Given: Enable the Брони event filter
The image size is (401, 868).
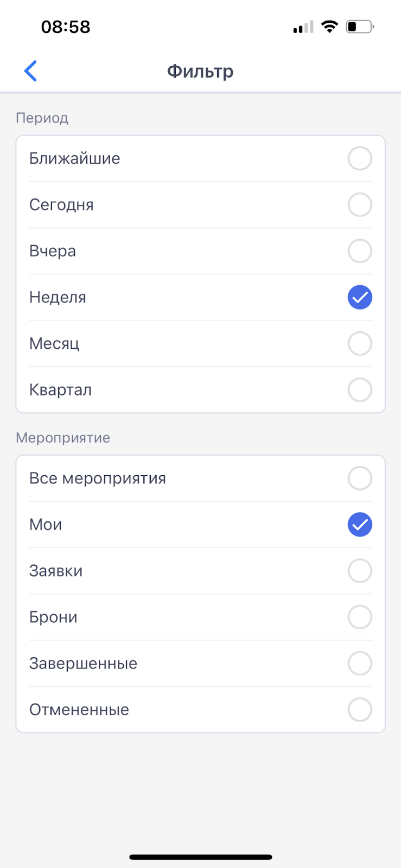Looking at the screenshot, I should (x=360, y=617).
